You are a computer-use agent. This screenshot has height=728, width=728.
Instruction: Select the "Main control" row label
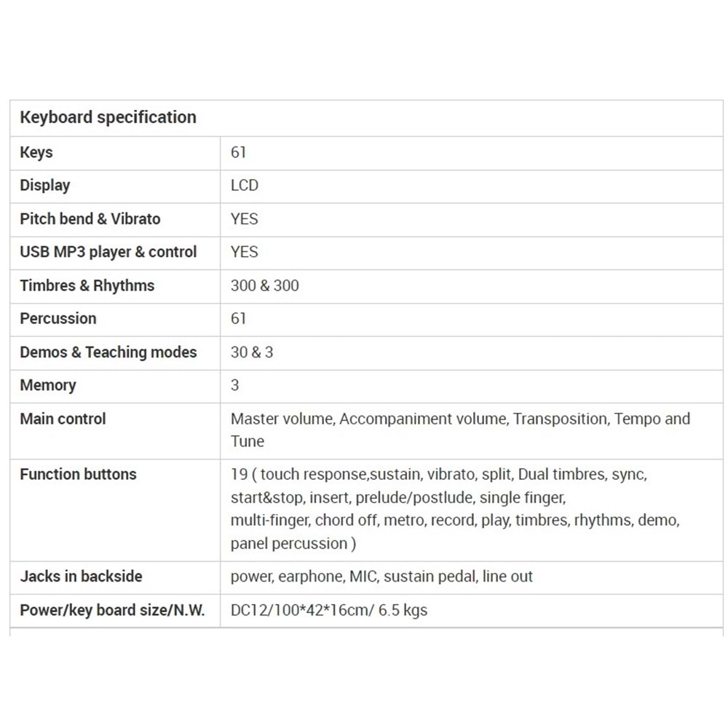tap(63, 419)
